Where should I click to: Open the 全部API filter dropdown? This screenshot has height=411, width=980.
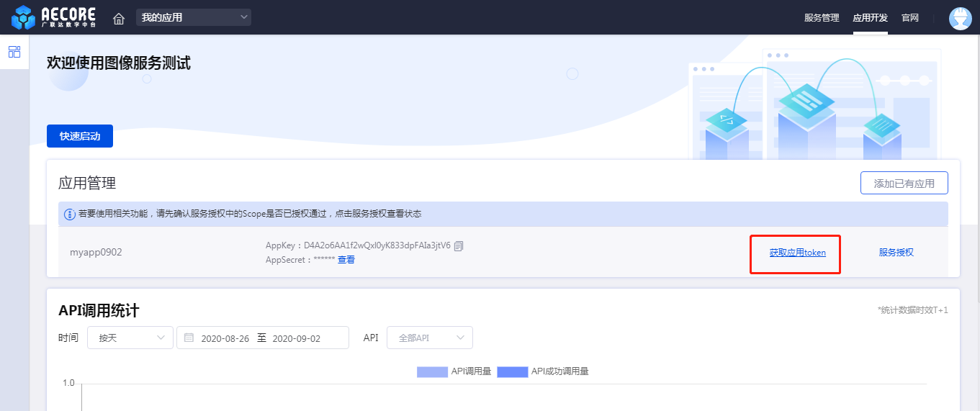(x=430, y=338)
